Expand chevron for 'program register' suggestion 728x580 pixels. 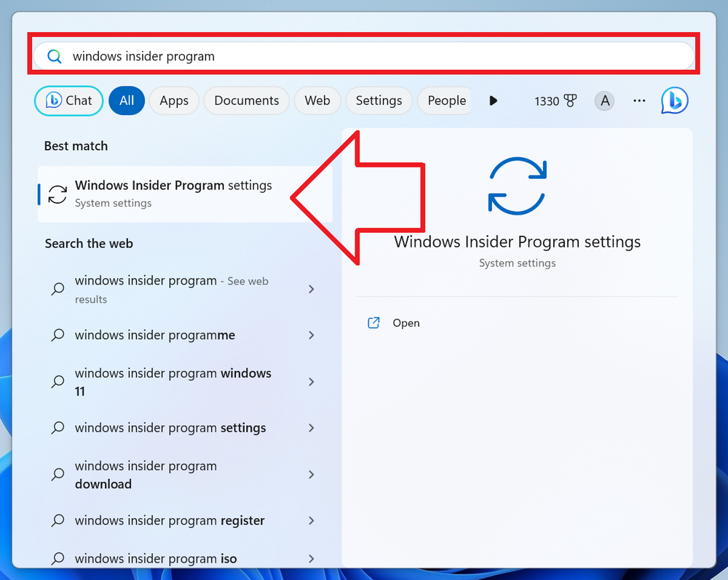click(312, 520)
